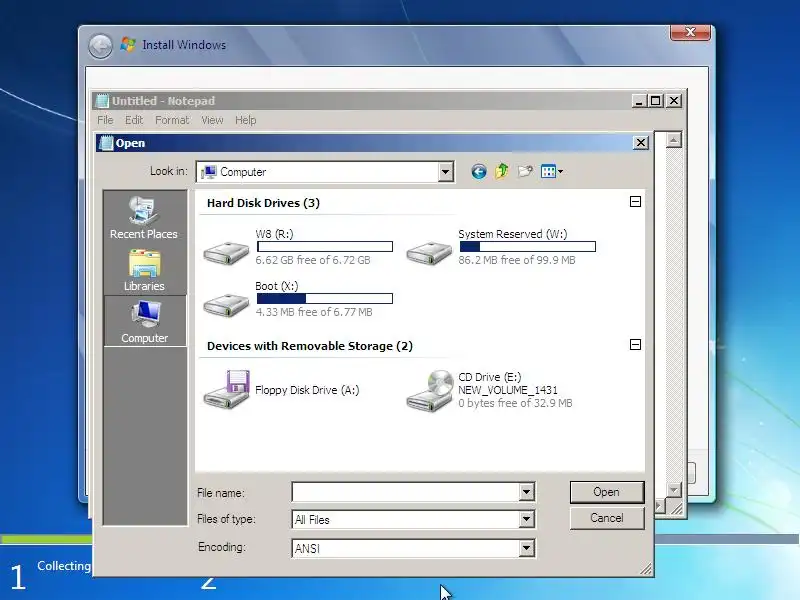Expand the Files of type dropdown
The width and height of the screenshot is (800, 600).
pyautogui.click(x=527, y=519)
